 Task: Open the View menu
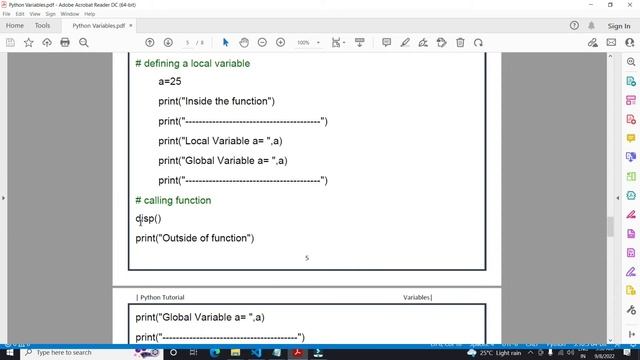tap(35, 14)
